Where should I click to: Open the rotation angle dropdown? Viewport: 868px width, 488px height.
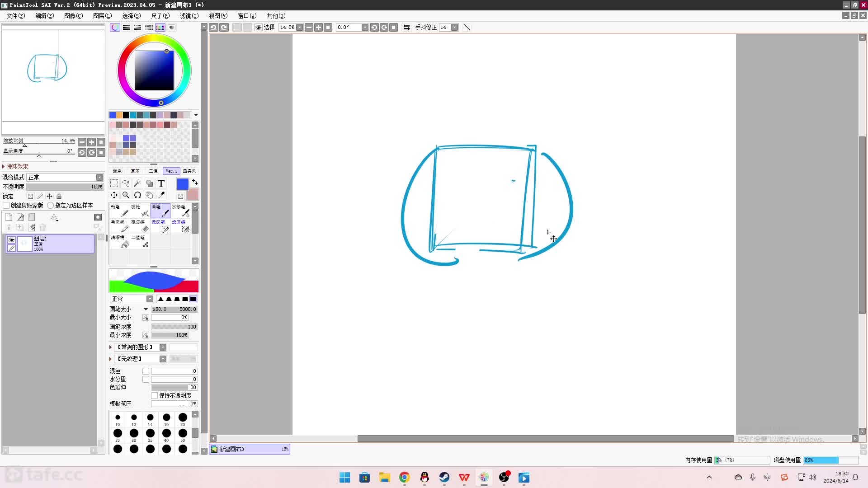(364, 27)
